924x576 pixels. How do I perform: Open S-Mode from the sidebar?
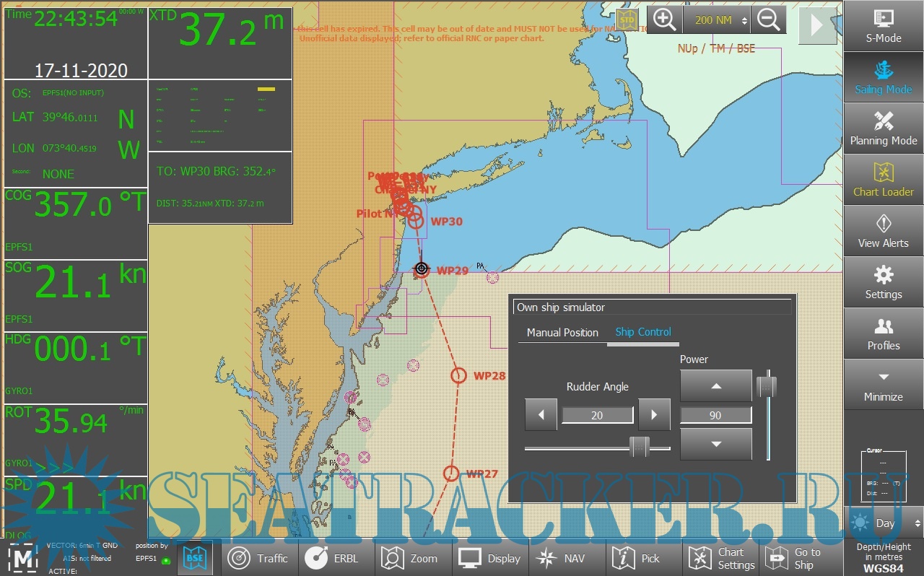(884, 26)
